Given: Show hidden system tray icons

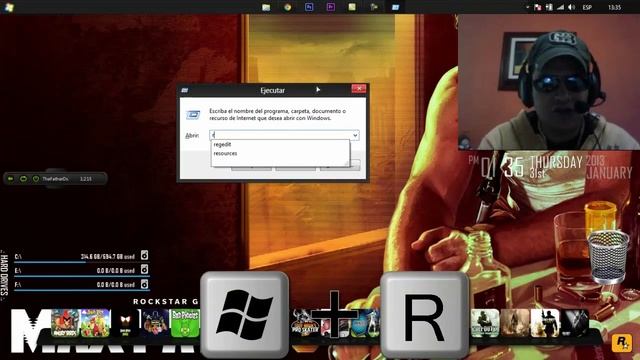Looking at the screenshot, I should [527, 7].
